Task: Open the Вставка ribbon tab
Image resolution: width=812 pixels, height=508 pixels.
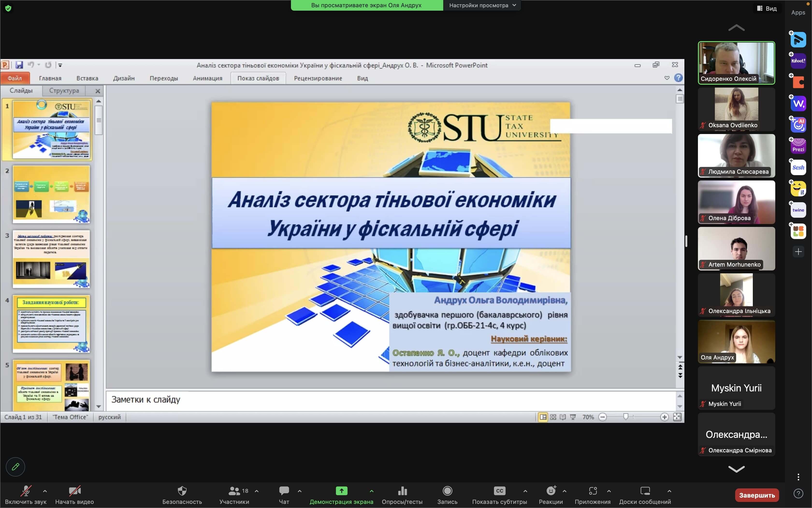Action: pos(87,78)
